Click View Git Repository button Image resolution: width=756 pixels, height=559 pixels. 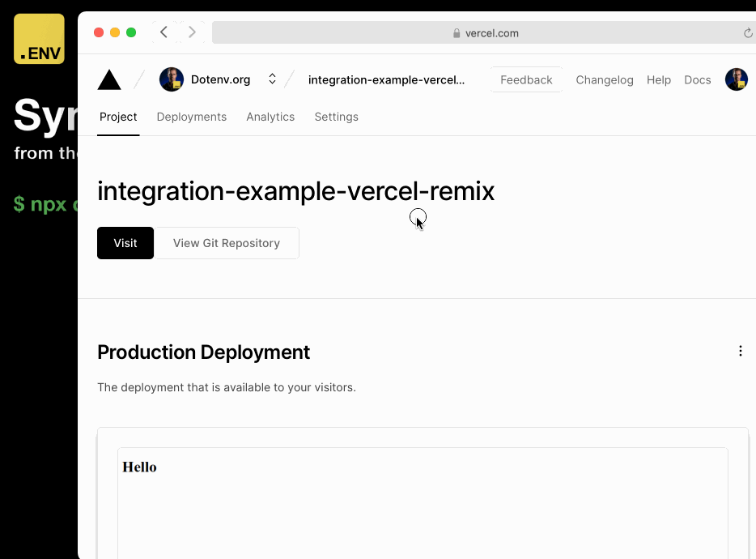point(227,243)
